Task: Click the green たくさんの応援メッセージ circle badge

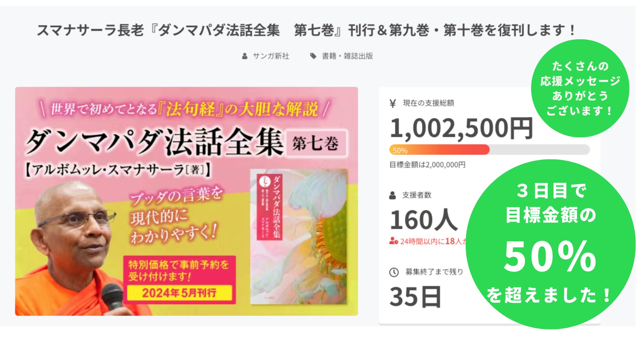Action: (580, 88)
